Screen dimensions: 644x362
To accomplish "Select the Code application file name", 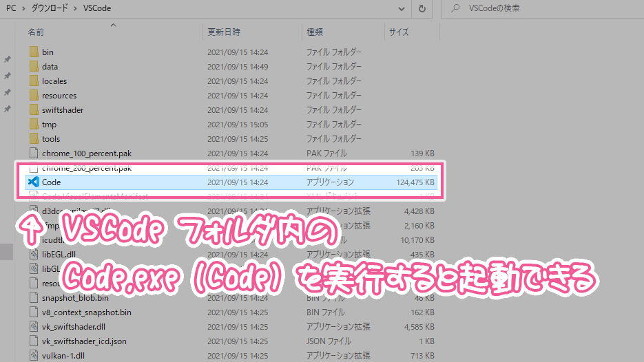I will pos(52,182).
